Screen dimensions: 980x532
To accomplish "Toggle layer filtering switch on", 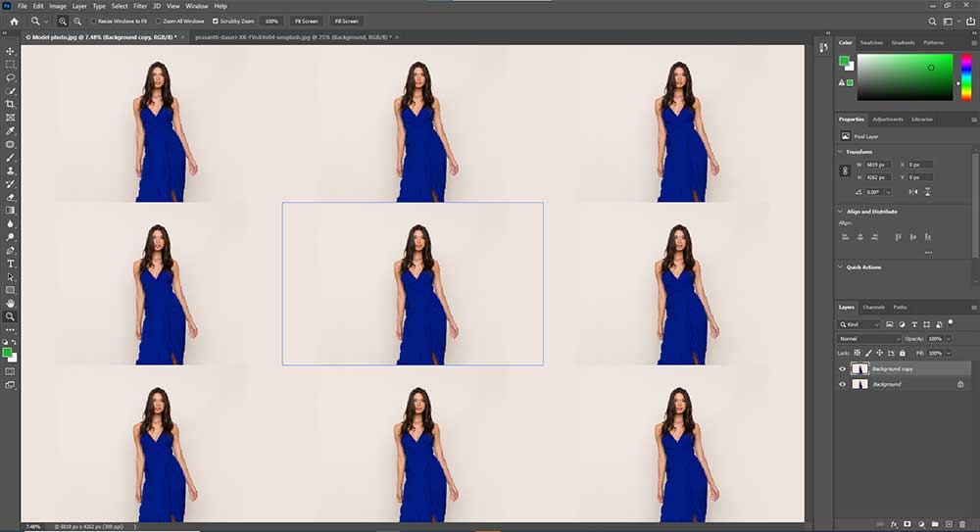I will click(x=951, y=322).
